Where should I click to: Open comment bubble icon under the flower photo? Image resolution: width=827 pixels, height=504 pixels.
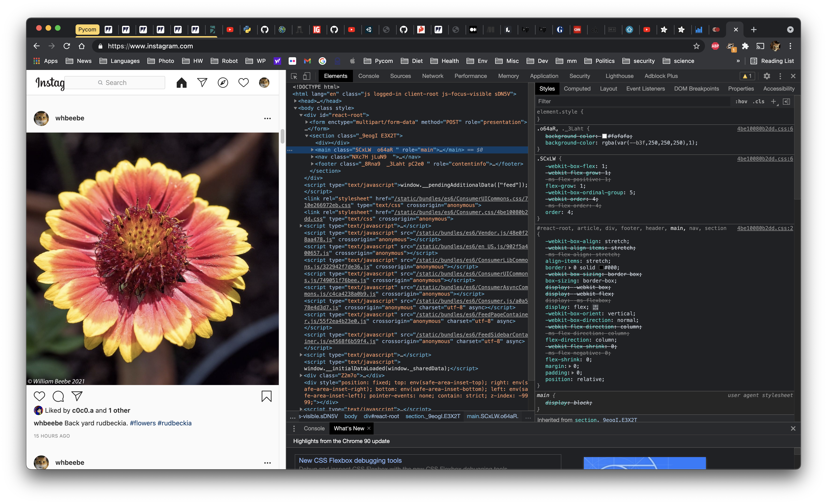(x=58, y=396)
